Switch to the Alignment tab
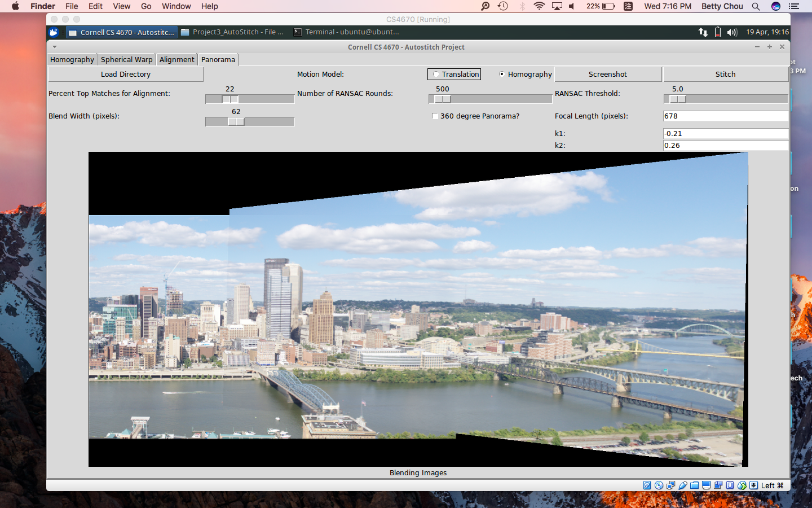 click(176, 59)
